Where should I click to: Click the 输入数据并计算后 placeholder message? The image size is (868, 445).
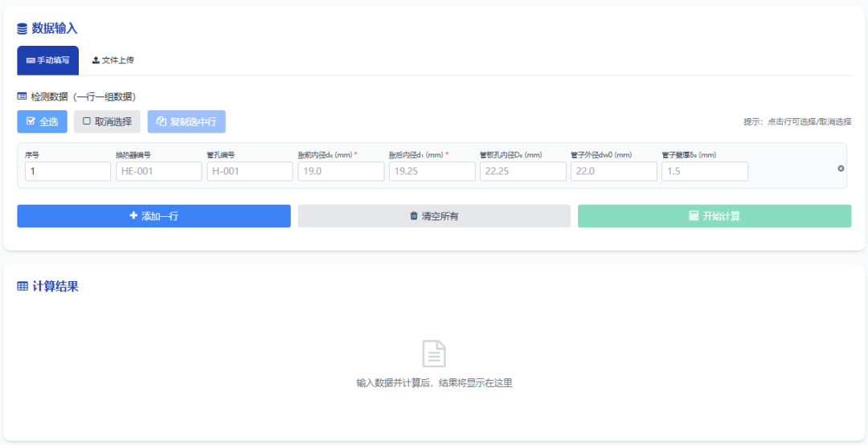tap(435, 382)
